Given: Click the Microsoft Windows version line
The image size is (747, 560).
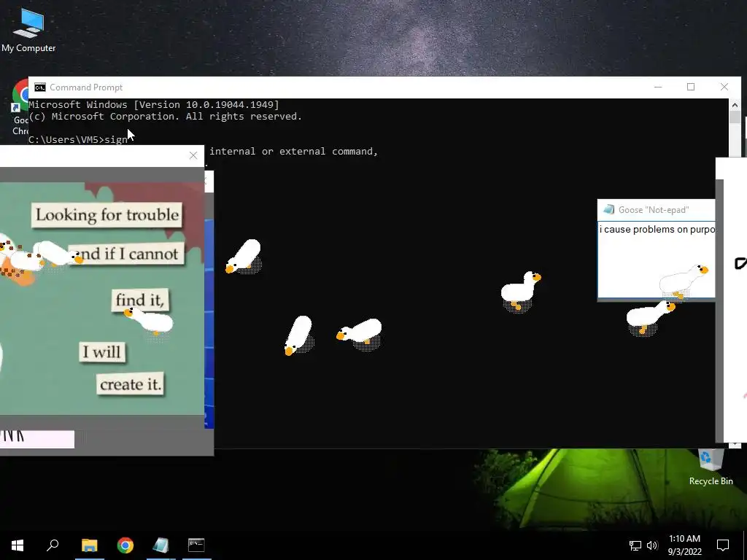Looking at the screenshot, I should (x=154, y=105).
